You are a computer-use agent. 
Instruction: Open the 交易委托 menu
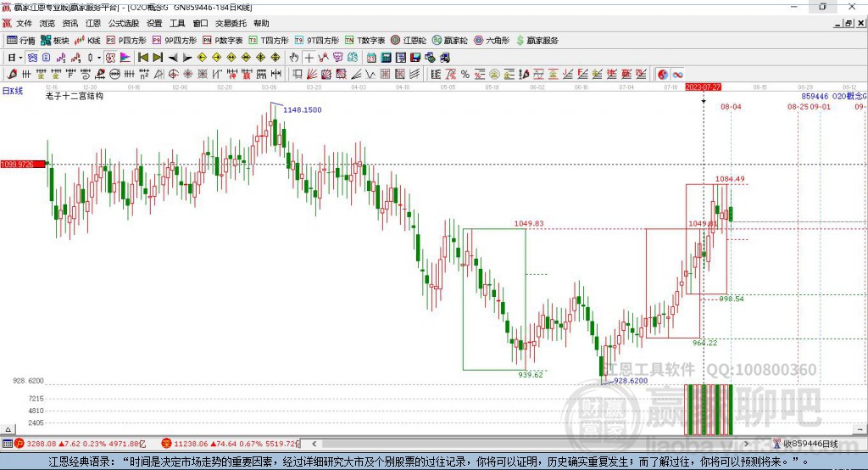tap(231, 23)
